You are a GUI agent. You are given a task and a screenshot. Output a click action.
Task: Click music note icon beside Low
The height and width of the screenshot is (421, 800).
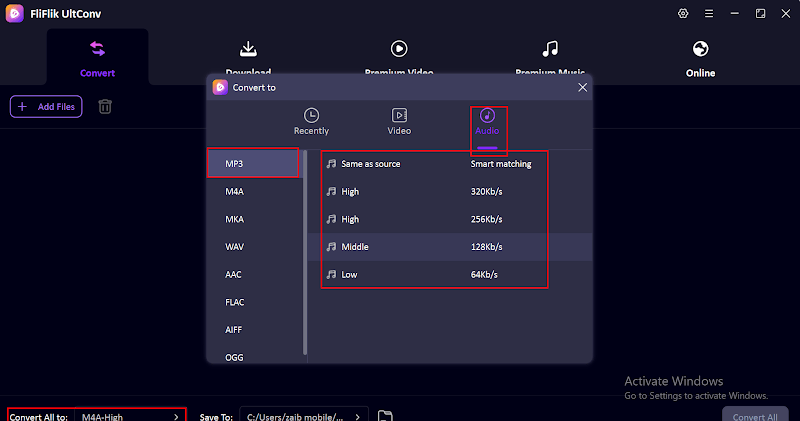[332, 275]
